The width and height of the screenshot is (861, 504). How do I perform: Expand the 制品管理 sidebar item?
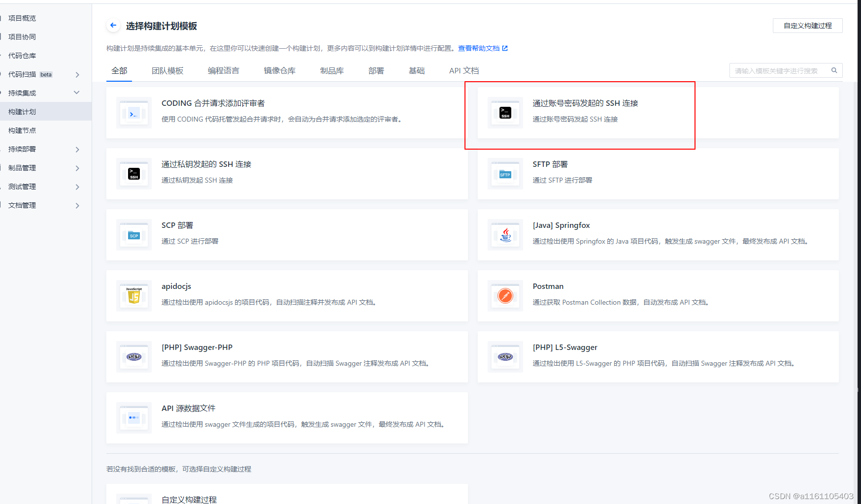[77, 168]
